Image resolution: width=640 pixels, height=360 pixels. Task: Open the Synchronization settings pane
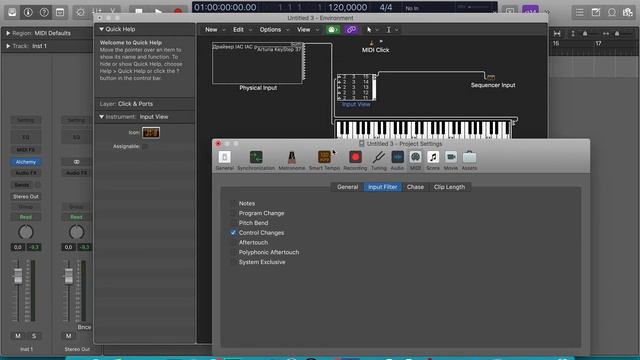click(x=256, y=160)
